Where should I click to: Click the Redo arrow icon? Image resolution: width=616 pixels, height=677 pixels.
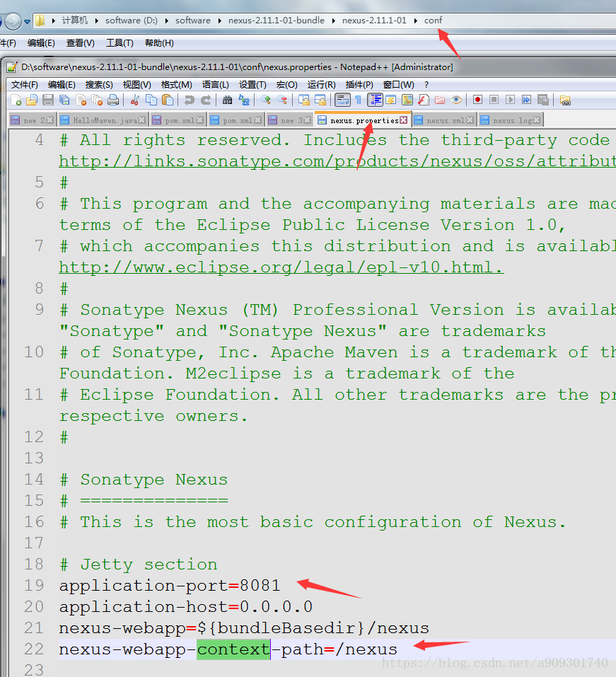[x=206, y=100]
